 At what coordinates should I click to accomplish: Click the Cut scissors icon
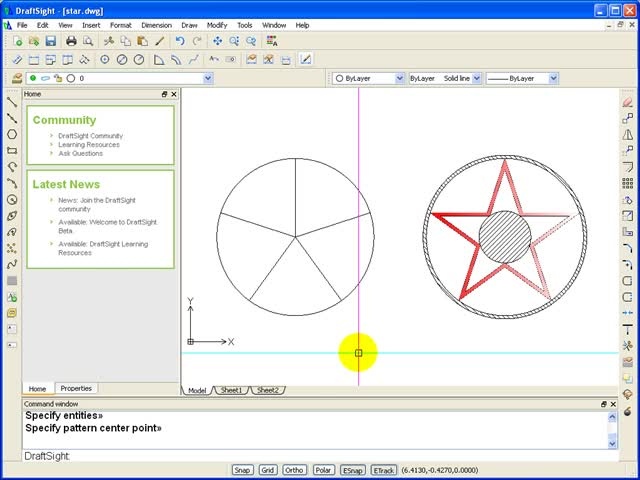(x=109, y=41)
